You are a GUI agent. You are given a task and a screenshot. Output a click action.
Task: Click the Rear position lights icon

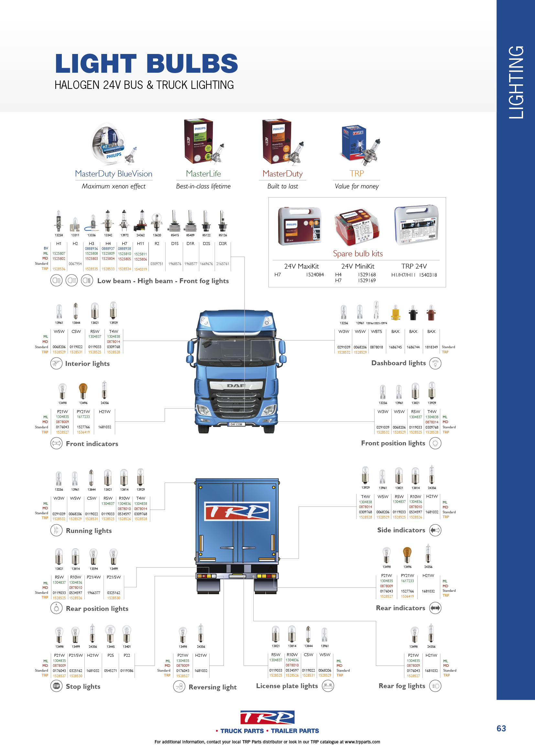pyautogui.click(x=56, y=608)
